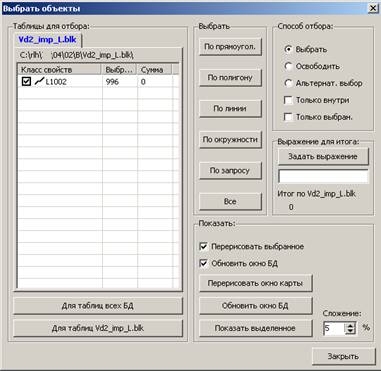Toggle the L1002 row checkbox
The image size is (381, 371).
(26, 81)
